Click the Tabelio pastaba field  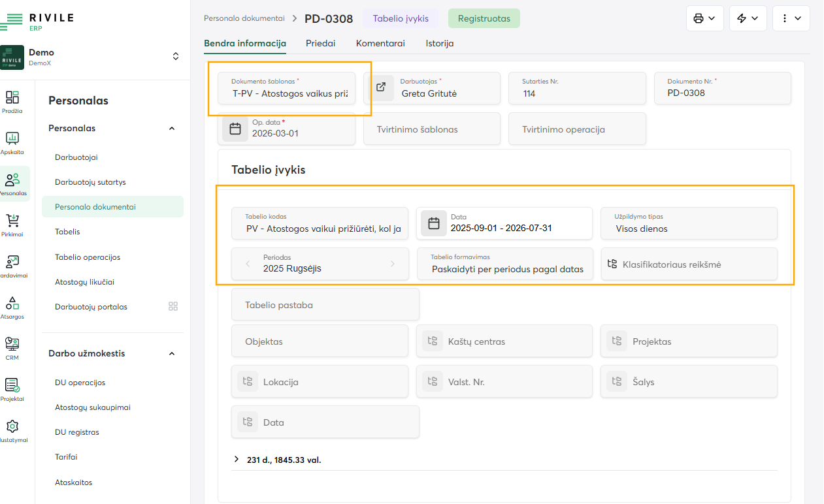[x=325, y=304]
